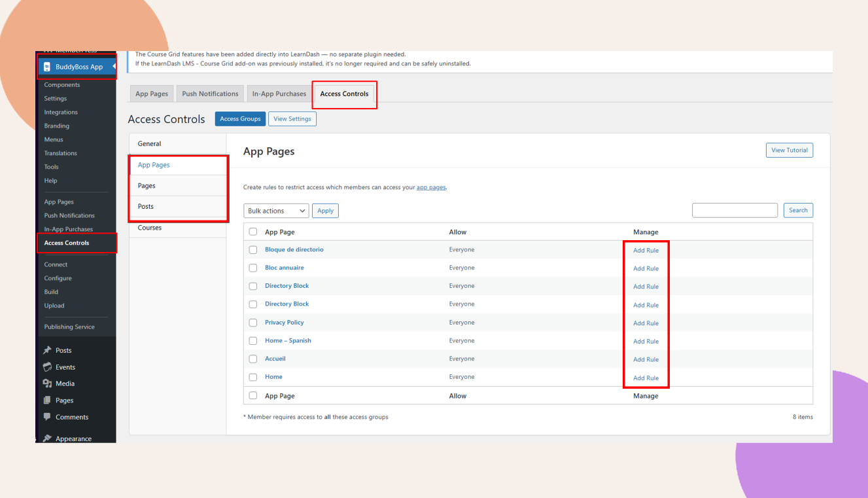Check the Home – Spanish row checkbox
This screenshot has height=498, width=868.
253,340
